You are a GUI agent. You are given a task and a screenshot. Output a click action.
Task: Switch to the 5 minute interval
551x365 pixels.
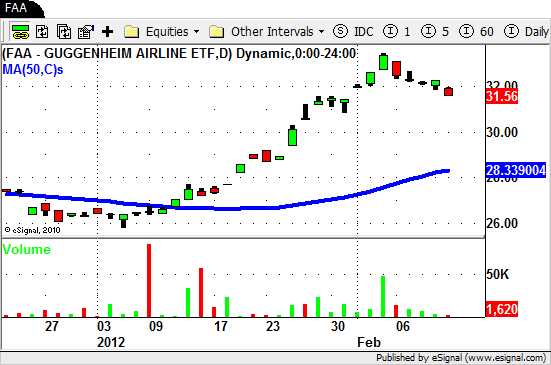435,32
